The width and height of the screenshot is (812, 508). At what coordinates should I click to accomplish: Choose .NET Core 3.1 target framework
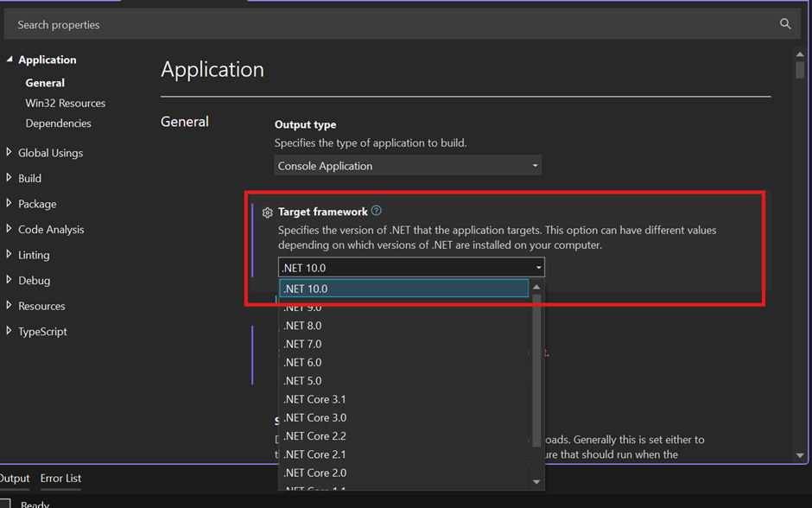pyautogui.click(x=314, y=399)
